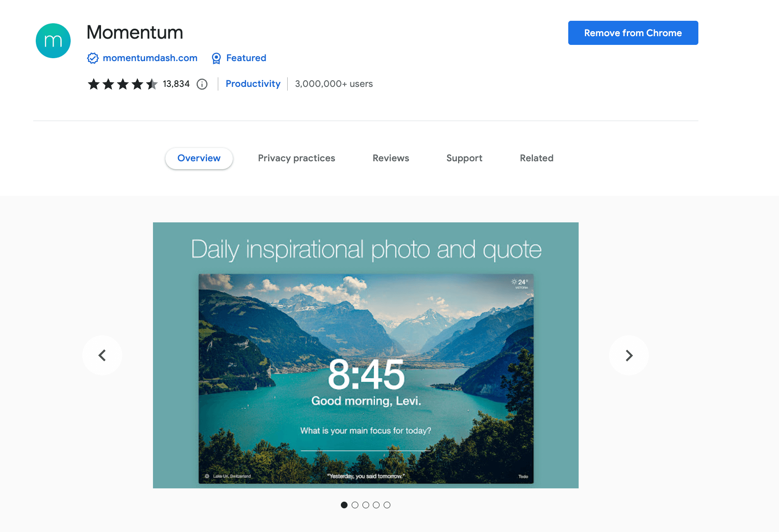Open the Related tab

(537, 158)
